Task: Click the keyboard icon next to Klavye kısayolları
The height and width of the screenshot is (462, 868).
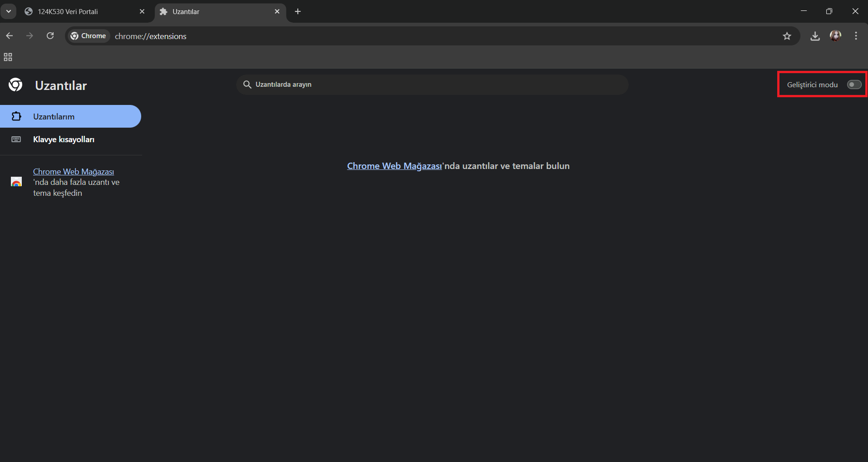Action: click(x=16, y=139)
